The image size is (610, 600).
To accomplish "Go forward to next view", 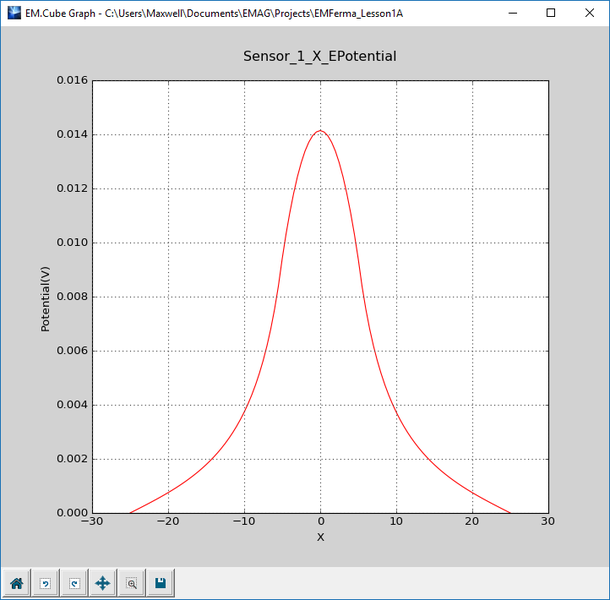I will (x=74, y=582).
